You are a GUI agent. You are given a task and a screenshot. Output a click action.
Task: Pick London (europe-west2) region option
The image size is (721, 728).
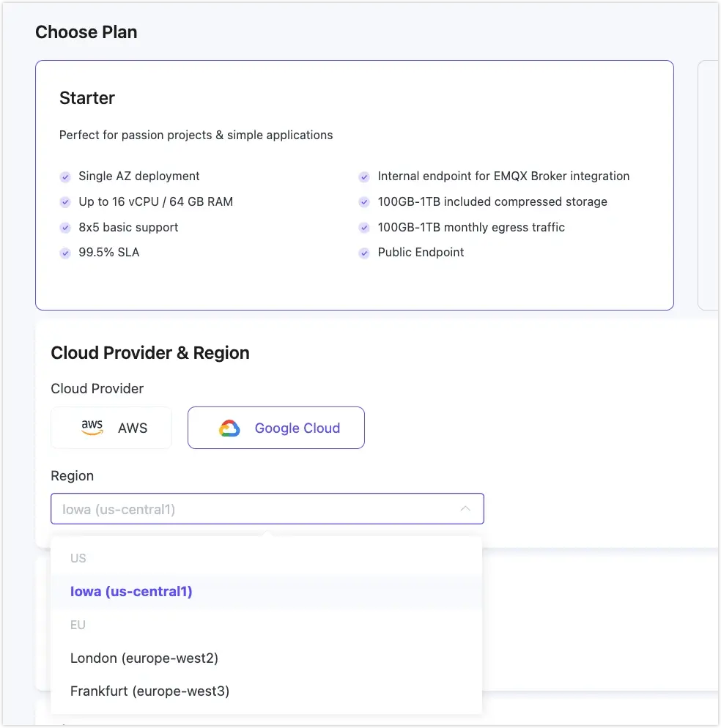tap(144, 658)
